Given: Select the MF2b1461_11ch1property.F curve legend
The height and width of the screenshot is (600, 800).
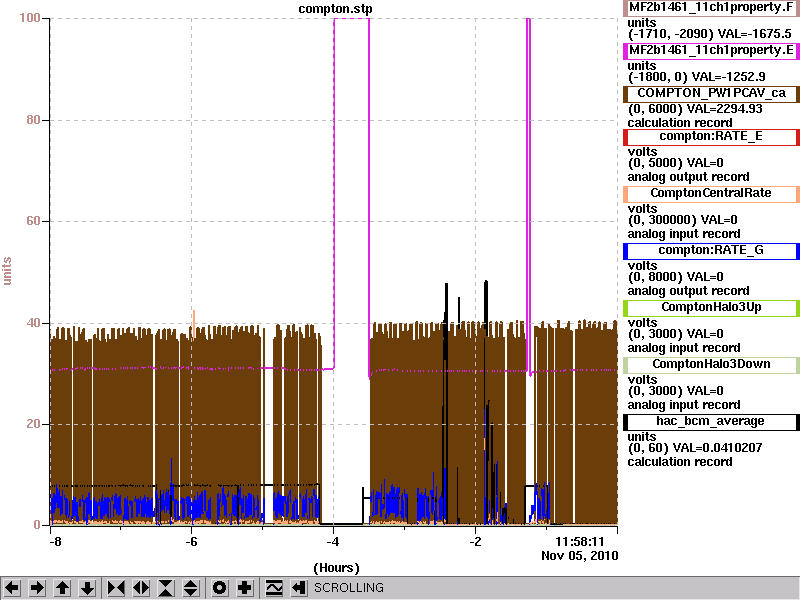Looking at the screenshot, I should [x=711, y=8].
